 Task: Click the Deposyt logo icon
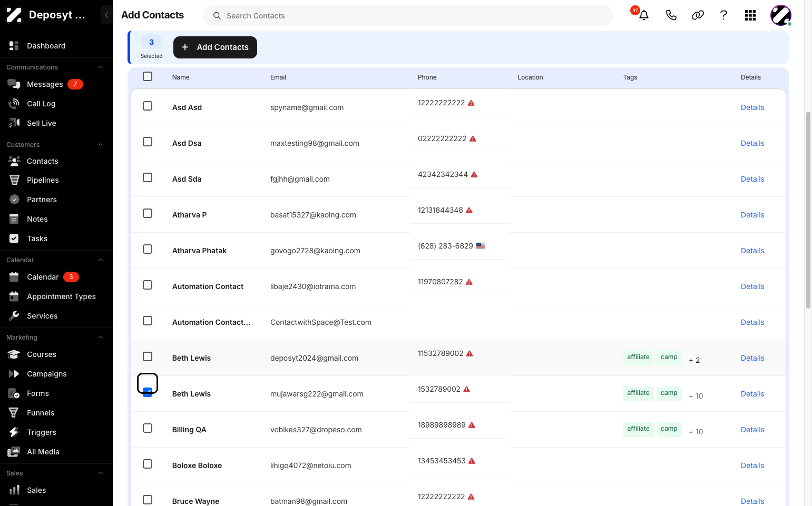click(14, 15)
